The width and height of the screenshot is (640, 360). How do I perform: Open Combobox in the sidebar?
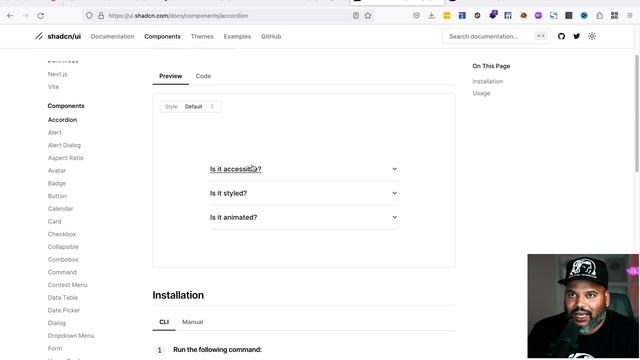click(63, 259)
